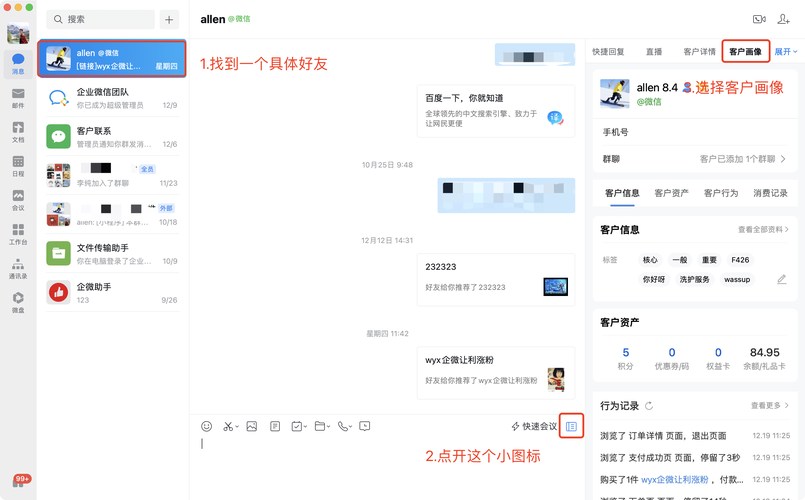Click the F426 tag
805x500 pixels.
point(740,260)
